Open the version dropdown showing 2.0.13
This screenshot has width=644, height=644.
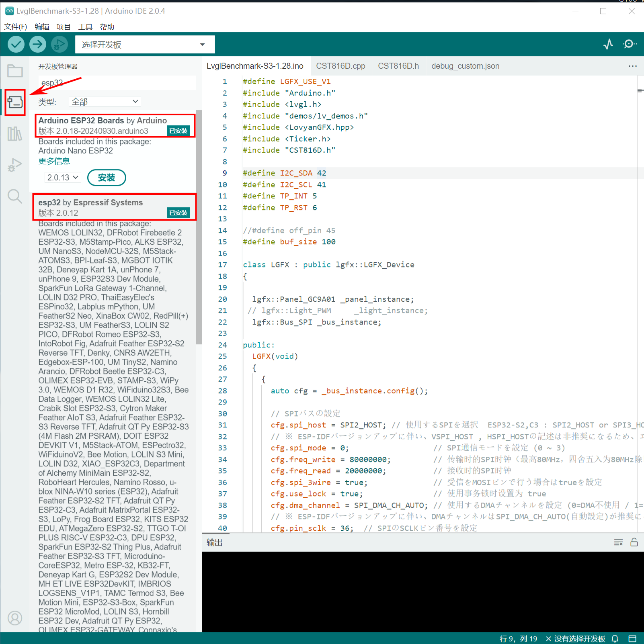tap(63, 178)
